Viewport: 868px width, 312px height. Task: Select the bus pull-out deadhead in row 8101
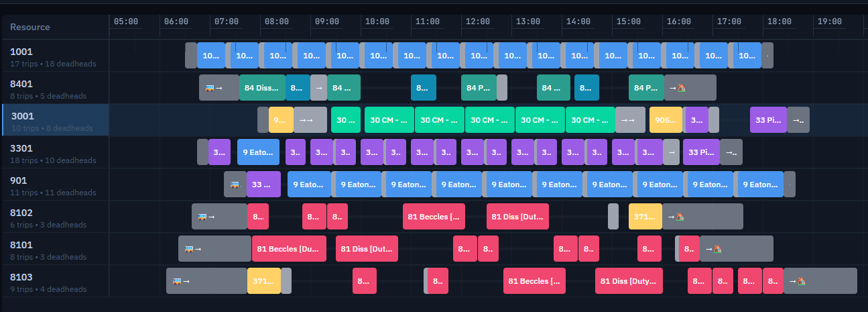[x=214, y=249]
